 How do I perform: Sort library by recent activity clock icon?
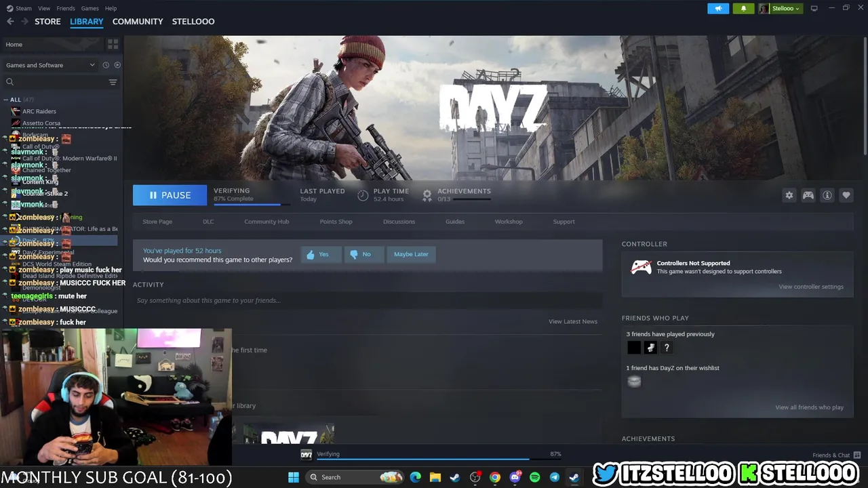[106, 65]
